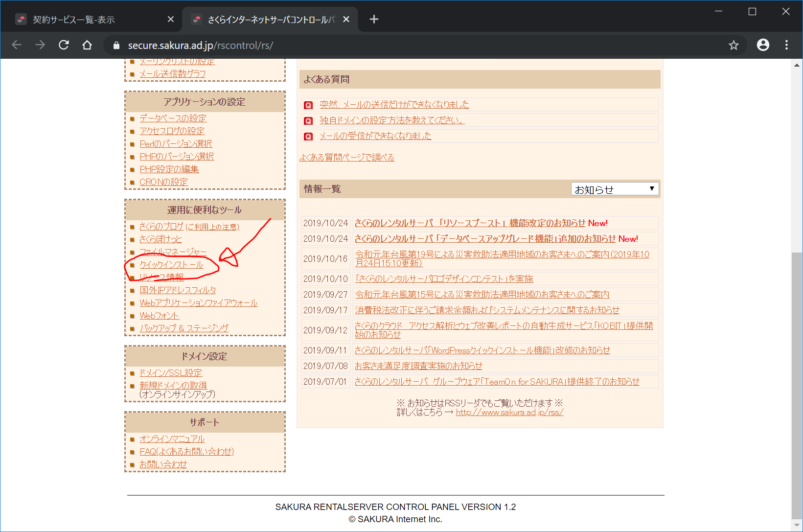803x532 pixels.
Task: Open 消費税法改正 システムメンテナンス notice
Action: pos(487,310)
